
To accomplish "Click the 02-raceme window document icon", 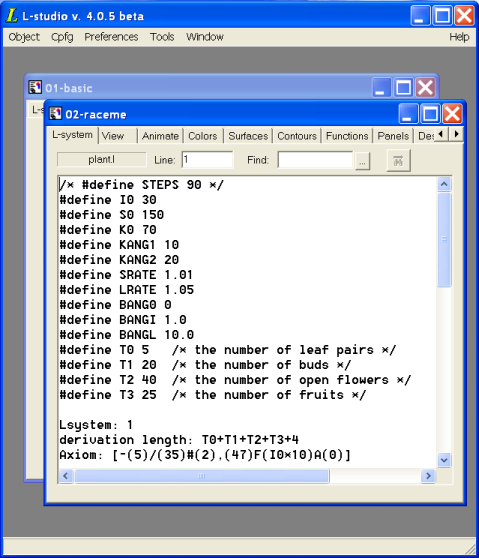I will point(55,114).
